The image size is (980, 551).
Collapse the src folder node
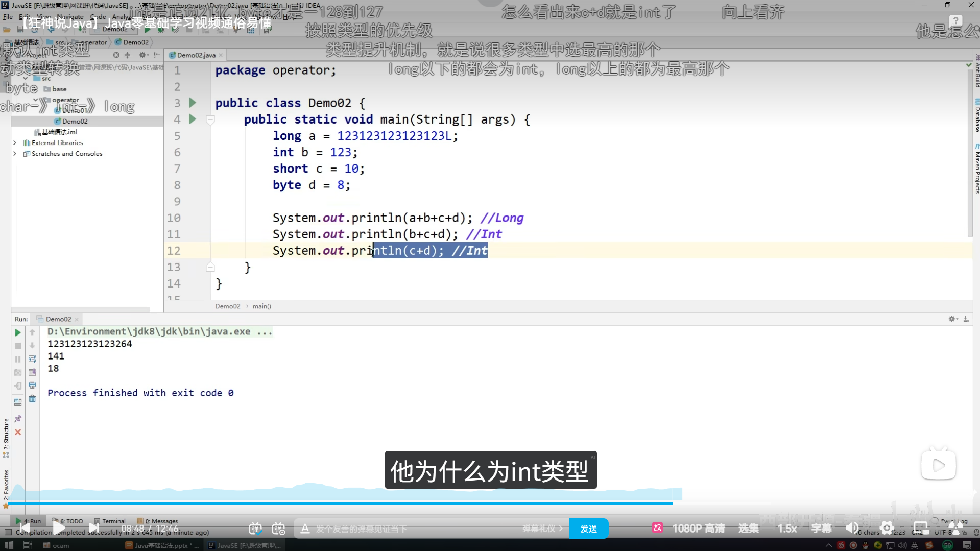pos(25,79)
